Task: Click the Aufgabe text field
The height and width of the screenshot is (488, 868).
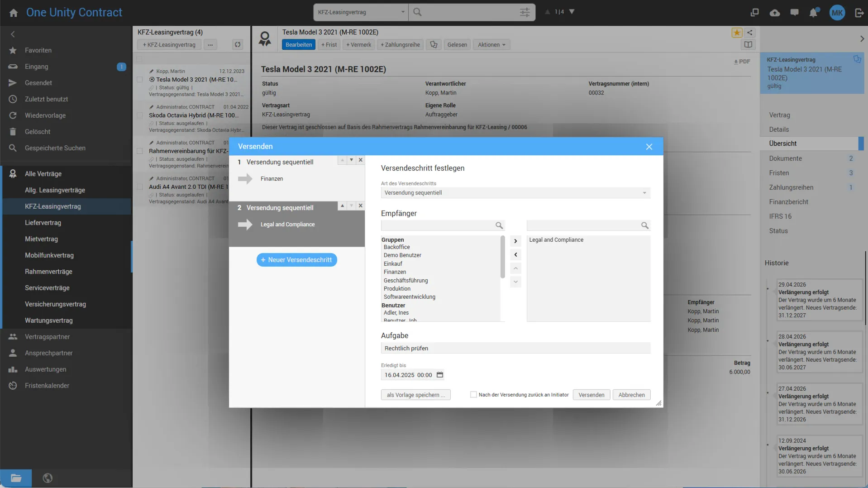Action: click(x=515, y=348)
